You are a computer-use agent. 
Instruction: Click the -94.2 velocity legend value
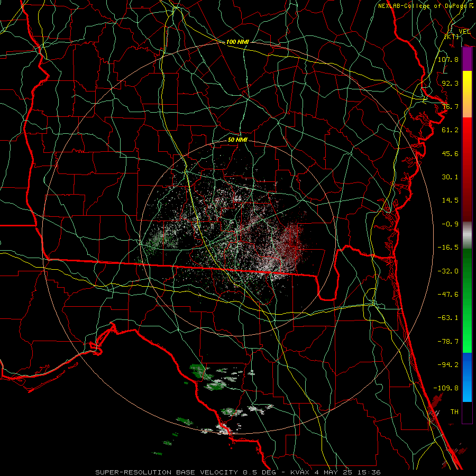(448, 365)
